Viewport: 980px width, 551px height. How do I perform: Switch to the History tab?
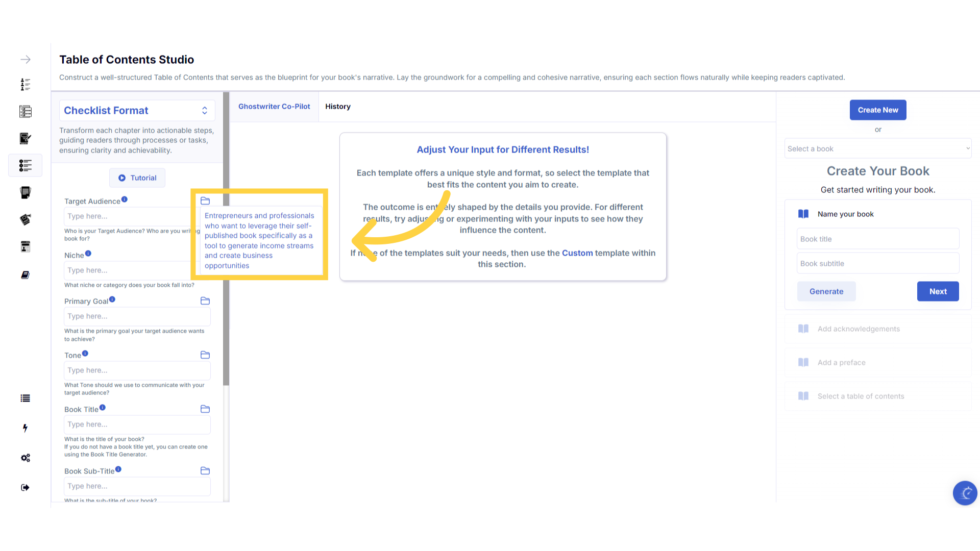pos(338,107)
